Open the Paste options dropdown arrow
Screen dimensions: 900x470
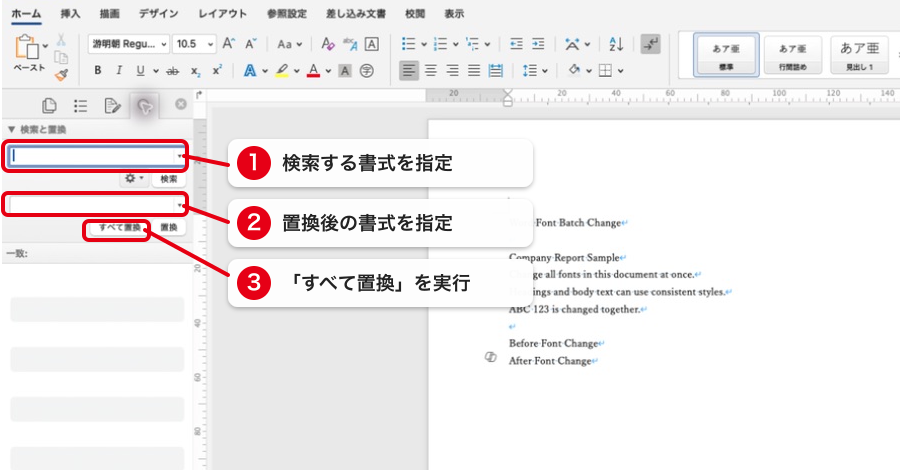45,46
